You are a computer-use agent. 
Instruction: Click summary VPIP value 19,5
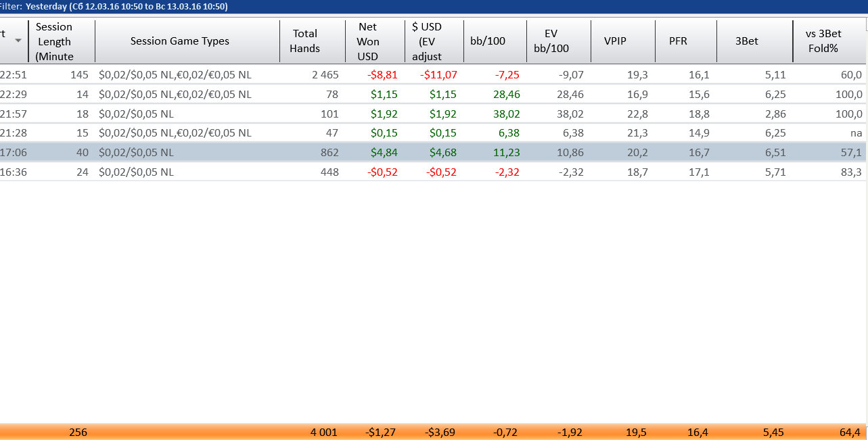637,433
